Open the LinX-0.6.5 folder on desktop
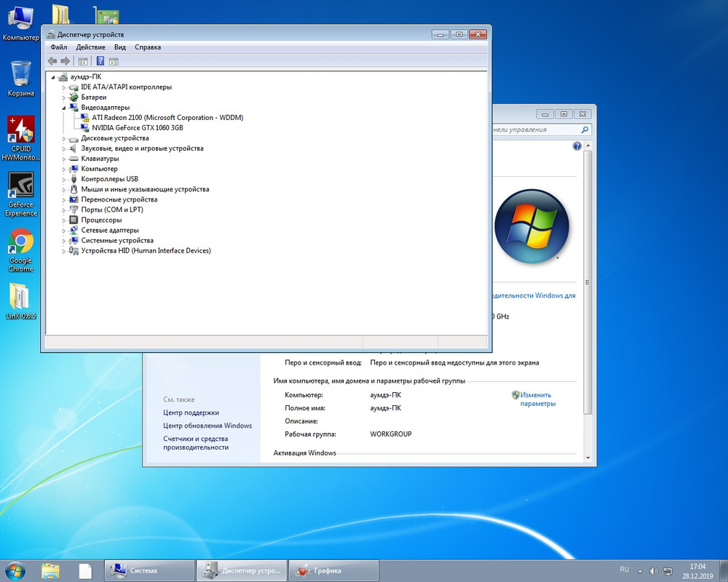728x582 pixels. pyautogui.click(x=21, y=302)
